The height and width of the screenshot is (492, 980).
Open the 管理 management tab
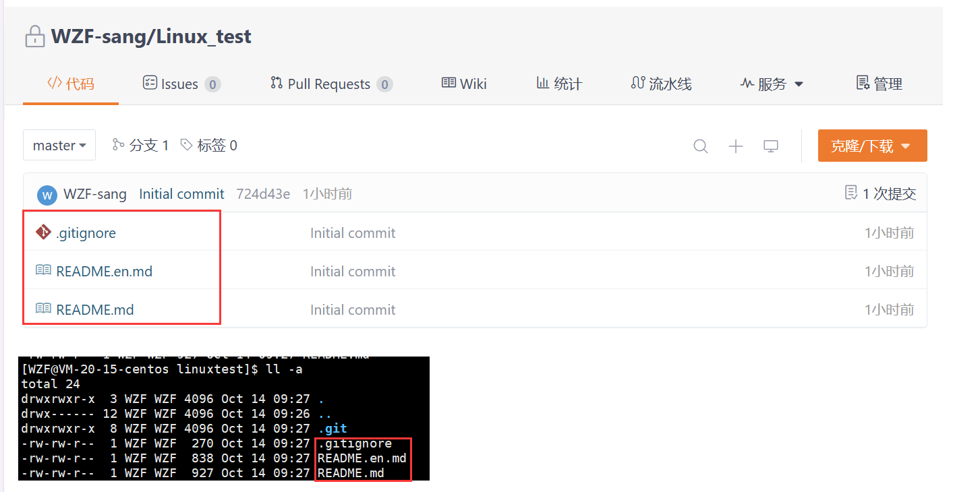coord(879,84)
